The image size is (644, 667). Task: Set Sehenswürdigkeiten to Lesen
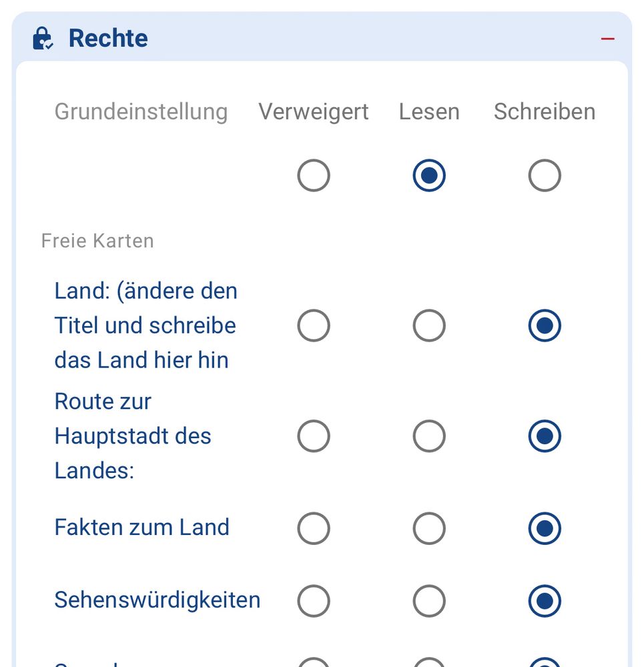[429, 601]
